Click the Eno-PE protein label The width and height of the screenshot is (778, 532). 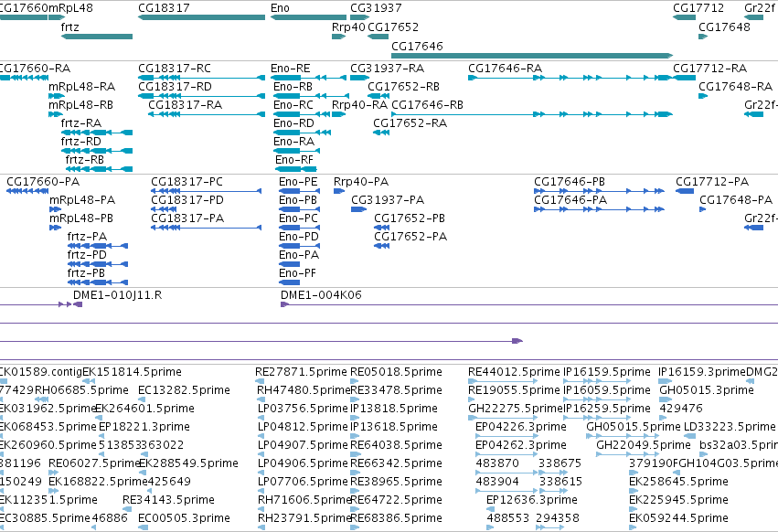click(298, 182)
